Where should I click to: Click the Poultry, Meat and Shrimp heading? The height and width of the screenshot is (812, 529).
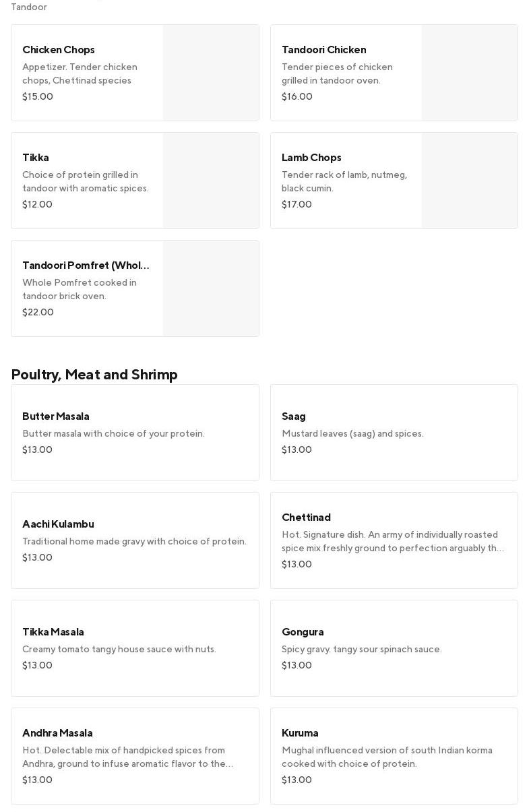pos(94,375)
